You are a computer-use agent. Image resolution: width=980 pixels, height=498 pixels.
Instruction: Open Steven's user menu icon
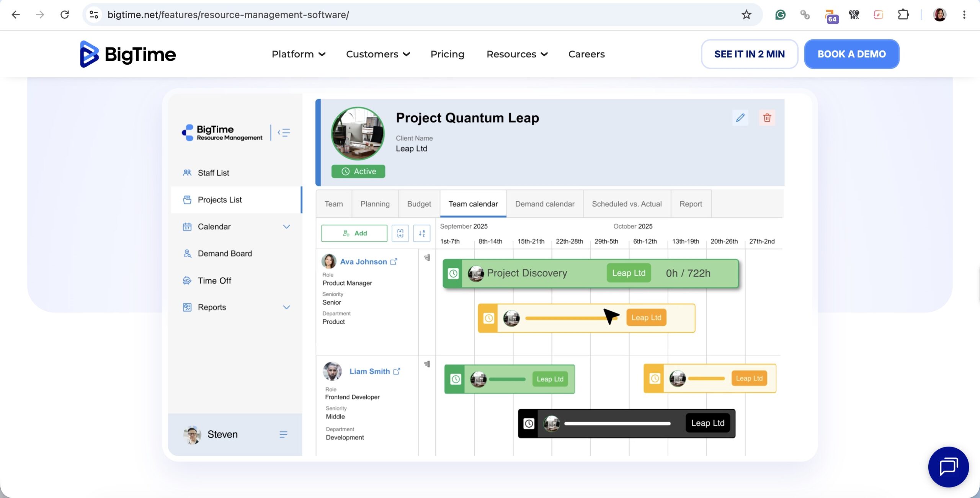(283, 434)
